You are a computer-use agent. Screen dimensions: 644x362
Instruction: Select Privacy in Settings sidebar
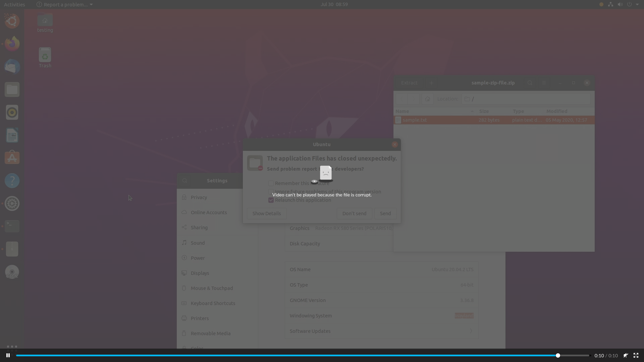click(x=217, y=197)
